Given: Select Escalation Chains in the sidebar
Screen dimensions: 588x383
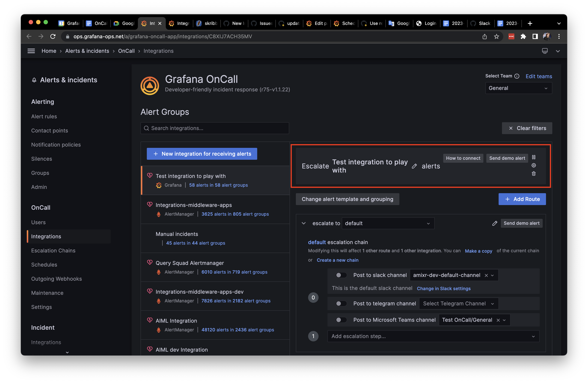Looking at the screenshot, I should [x=53, y=250].
